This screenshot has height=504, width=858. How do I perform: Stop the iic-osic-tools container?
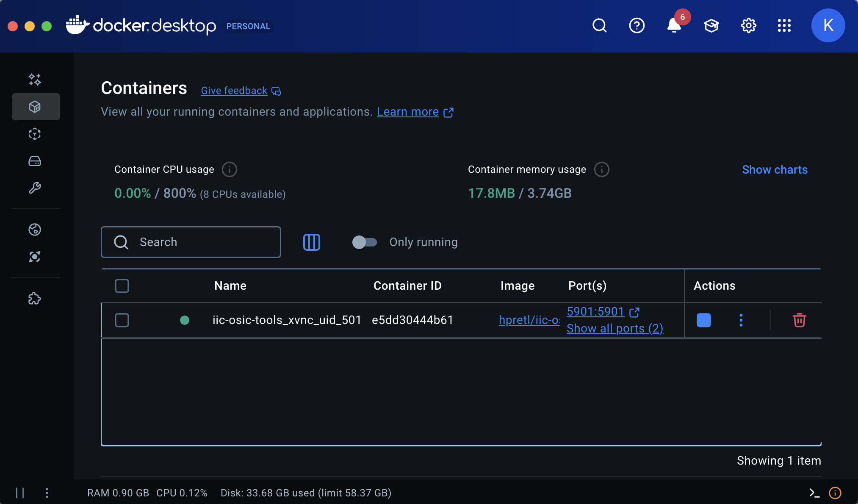pyautogui.click(x=703, y=320)
